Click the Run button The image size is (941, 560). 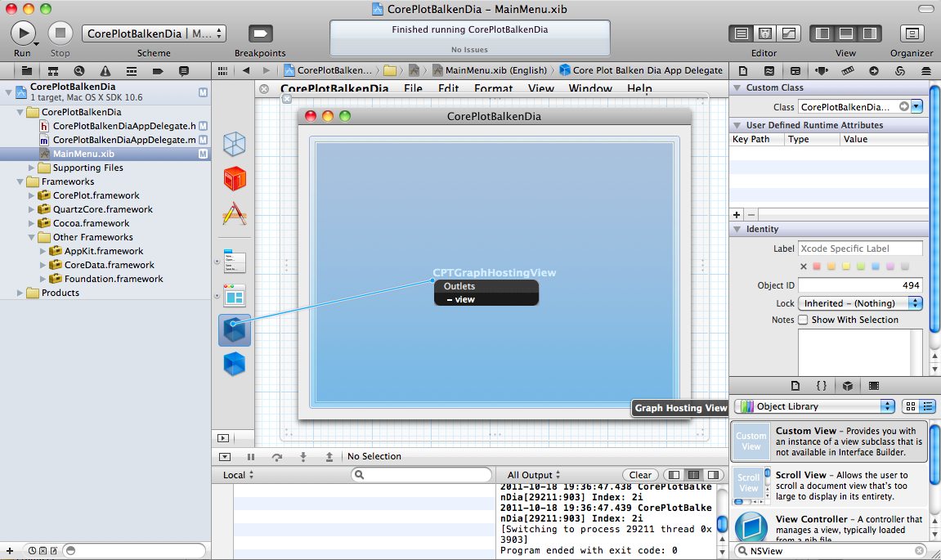[22, 34]
